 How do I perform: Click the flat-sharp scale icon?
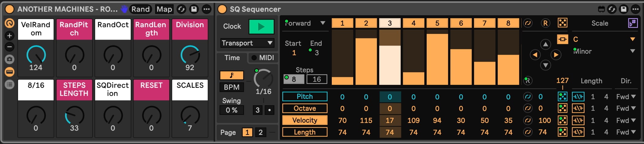point(633,23)
